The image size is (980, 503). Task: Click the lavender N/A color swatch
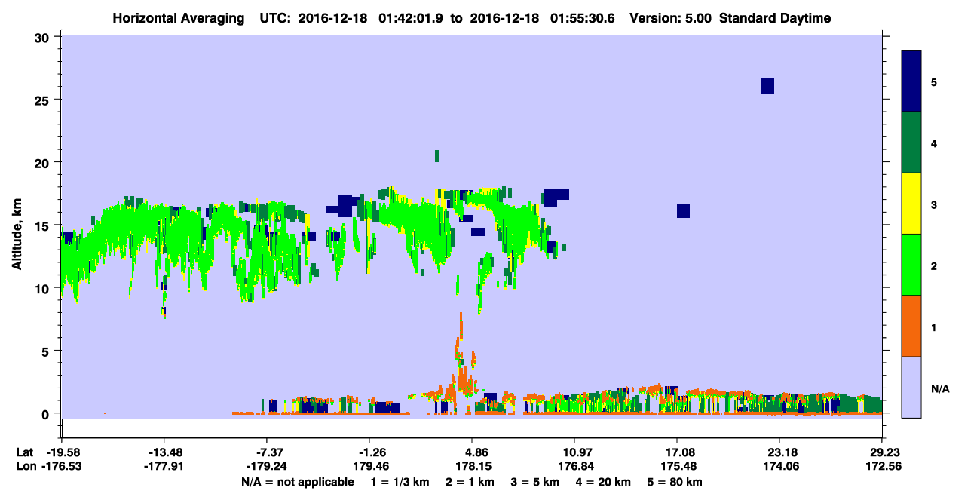911,387
